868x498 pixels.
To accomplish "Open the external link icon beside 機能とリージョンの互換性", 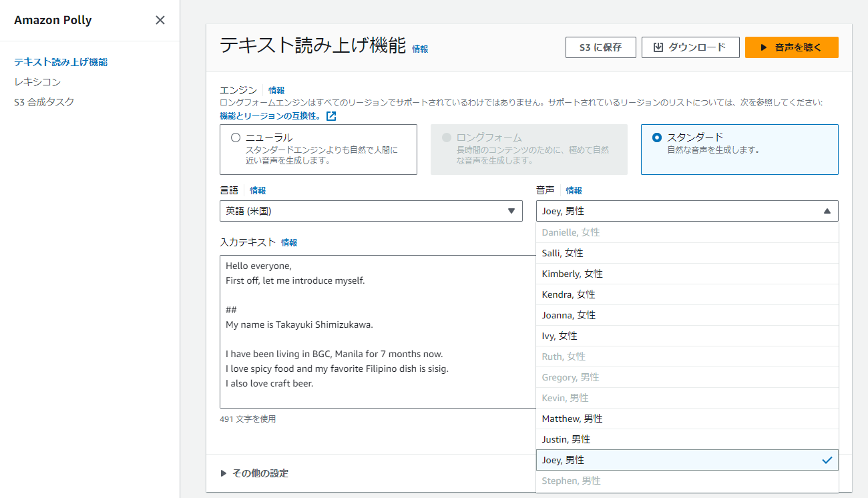I will [x=331, y=116].
